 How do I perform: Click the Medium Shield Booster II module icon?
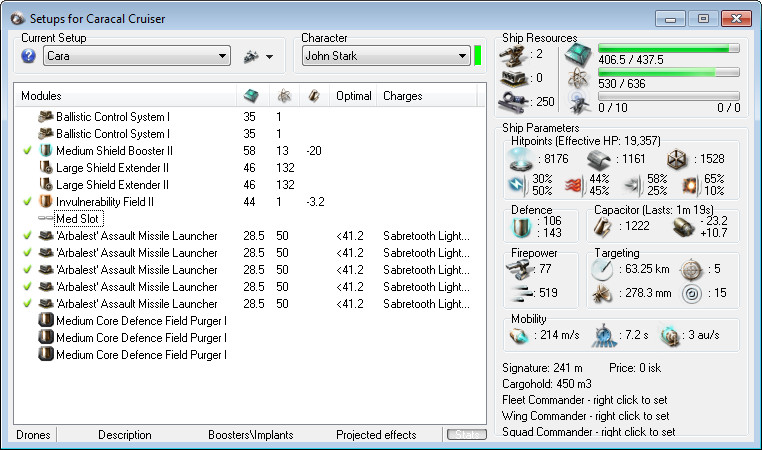46,151
